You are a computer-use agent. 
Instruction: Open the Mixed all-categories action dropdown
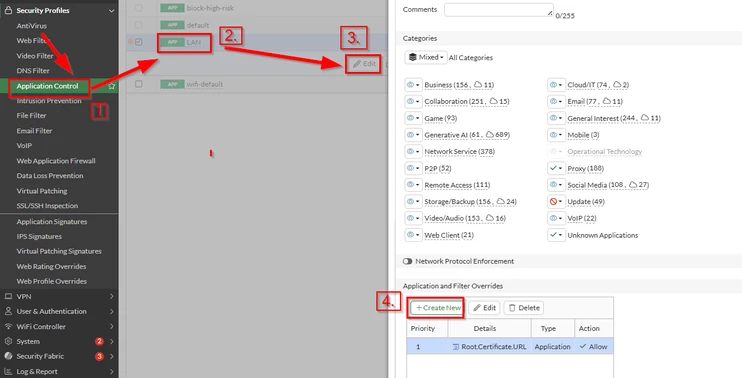click(426, 57)
